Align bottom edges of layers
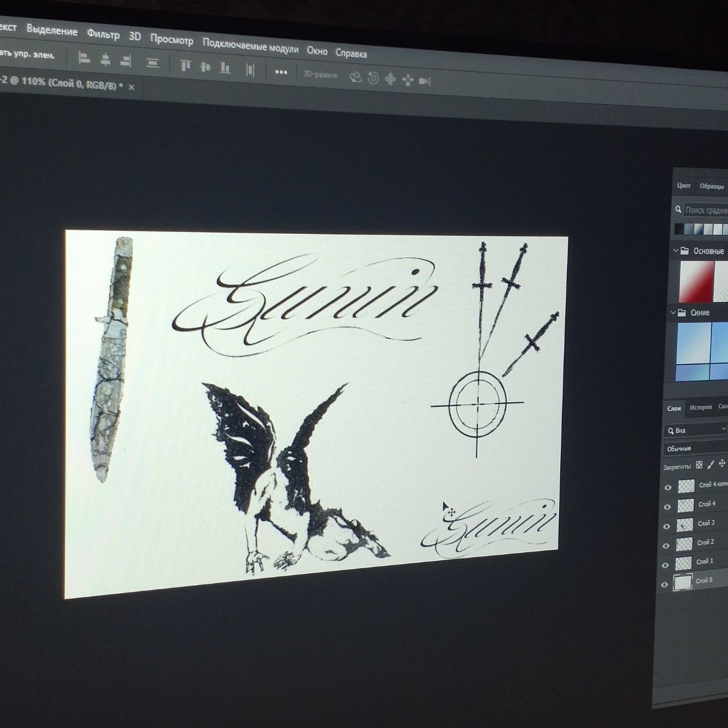 click(x=225, y=68)
